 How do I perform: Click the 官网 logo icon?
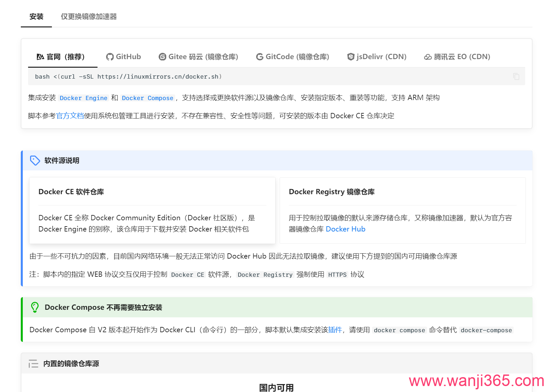tap(40, 57)
